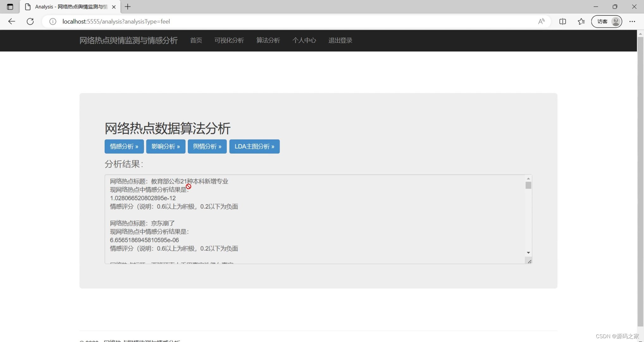Click the 访客 profile avatar

point(606,22)
